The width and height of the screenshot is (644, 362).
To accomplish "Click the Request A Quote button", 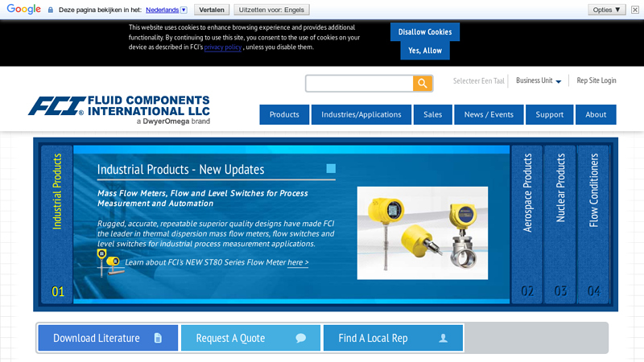I will click(x=250, y=338).
